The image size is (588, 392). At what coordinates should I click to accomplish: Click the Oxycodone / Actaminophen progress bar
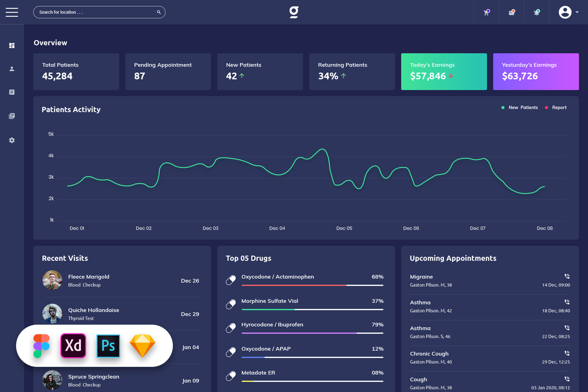[x=312, y=285]
